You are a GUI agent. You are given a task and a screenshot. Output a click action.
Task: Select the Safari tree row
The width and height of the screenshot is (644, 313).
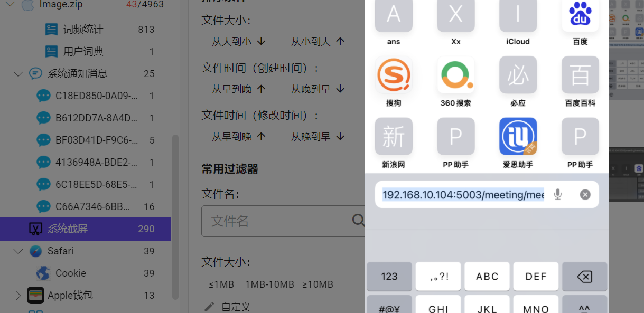pos(85,251)
